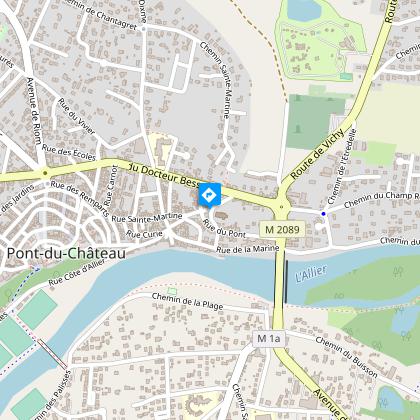Click the Rue Sainte-Martine street label
Viewport: 420px width, 420px height.
click(147, 217)
